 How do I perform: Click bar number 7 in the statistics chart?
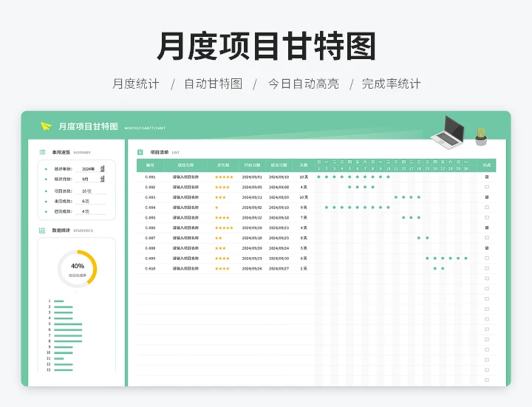(68, 336)
